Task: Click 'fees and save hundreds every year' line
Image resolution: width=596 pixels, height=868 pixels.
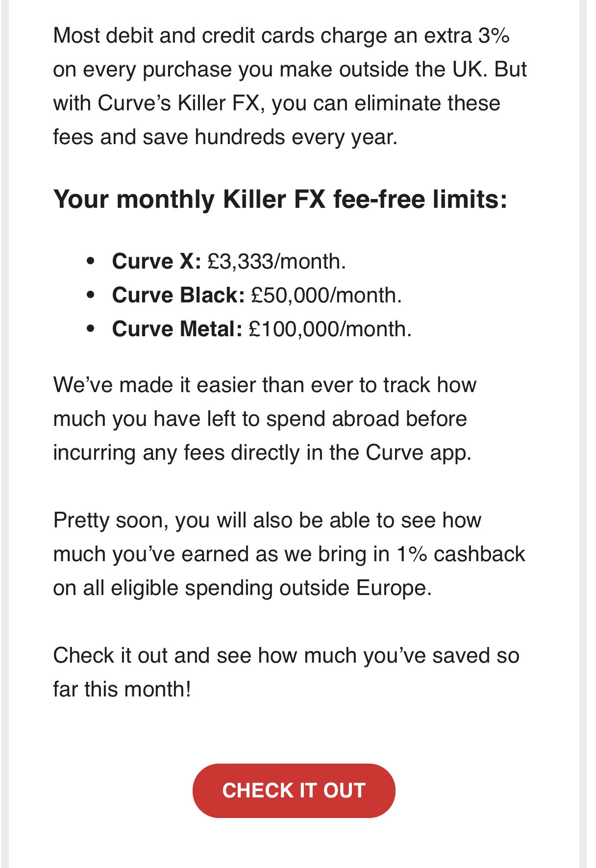Action: pyautogui.click(x=225, y=137)
